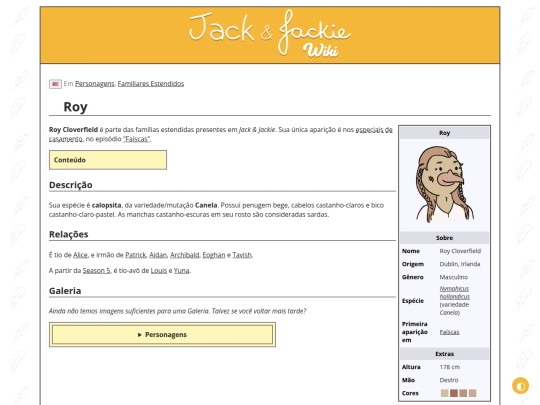This screenshot has height=405, width=540.
Task: Select the last pinkish-tan swatch in Cores
Action: pyautogui.click(x=472, y=393)
